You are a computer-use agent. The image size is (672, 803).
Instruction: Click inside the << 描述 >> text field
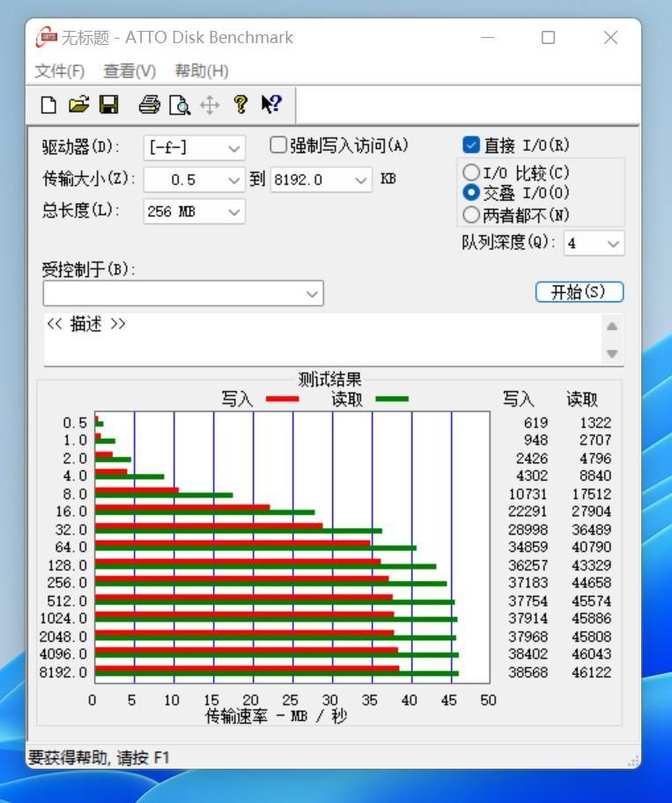pyautogui.click(x=322, y=339)
